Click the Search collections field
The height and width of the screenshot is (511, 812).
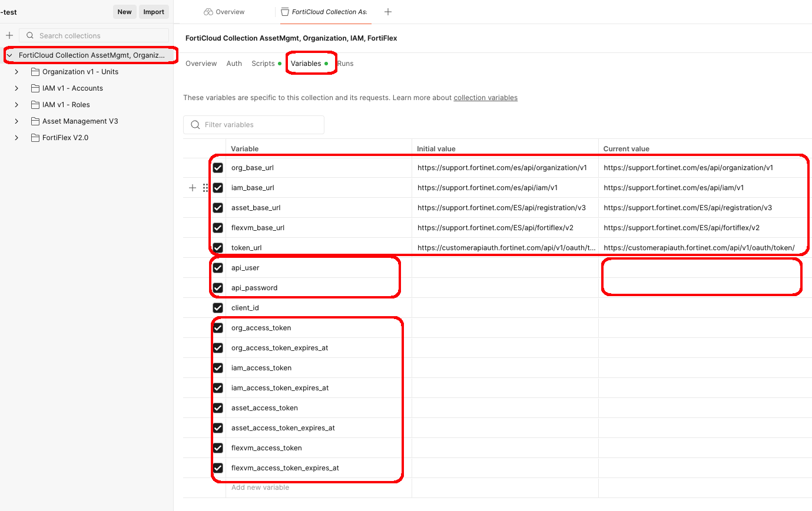click(94, 35)
